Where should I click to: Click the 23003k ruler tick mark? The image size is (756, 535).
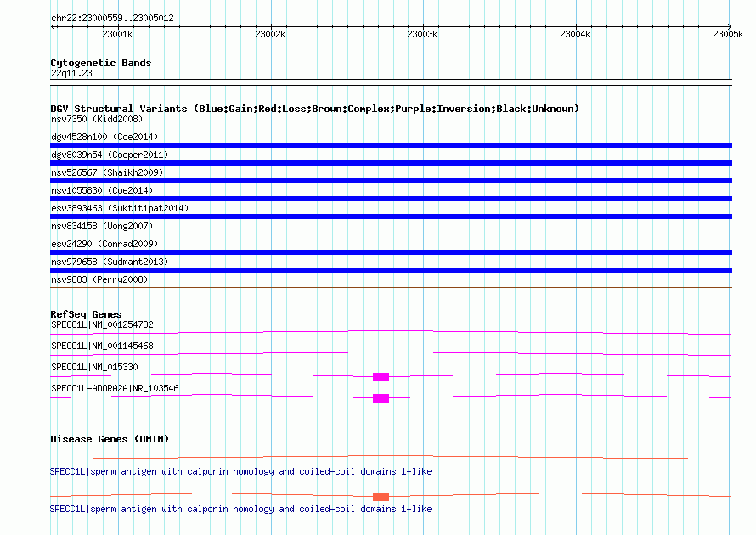point(423,26)
